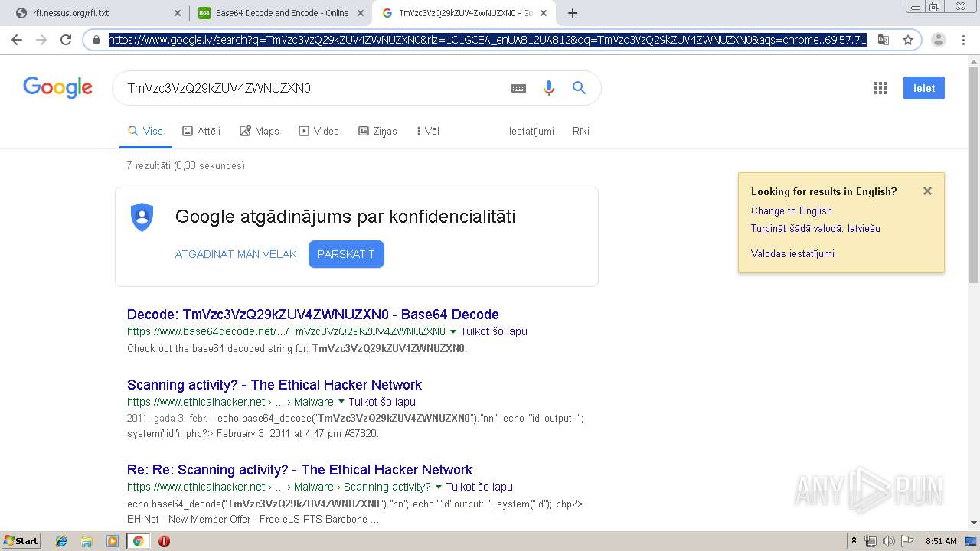
Task: Select the Ziņas news tab
Action: 377,131
